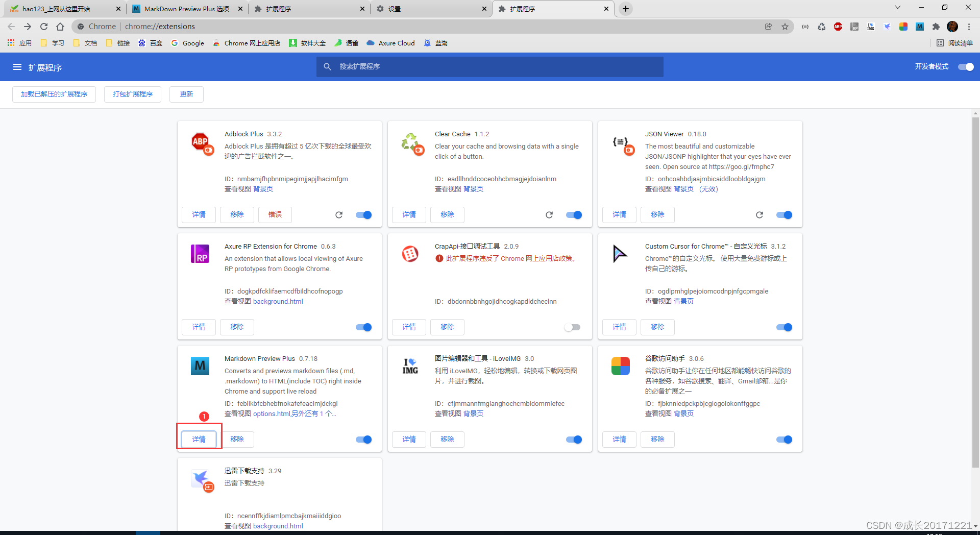The image size is (980, 535).
Task: Click the pack extension button
Action: (133, 94)
